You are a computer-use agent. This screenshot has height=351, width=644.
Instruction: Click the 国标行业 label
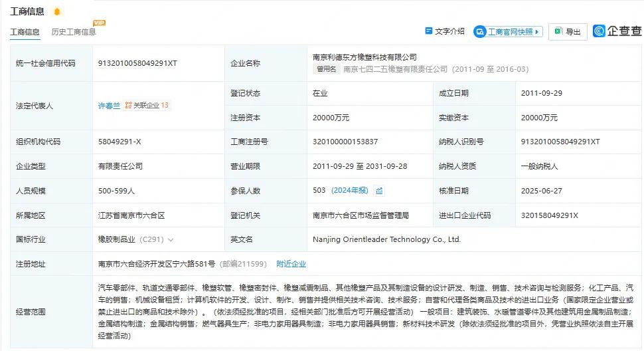[x=31, y=239]
